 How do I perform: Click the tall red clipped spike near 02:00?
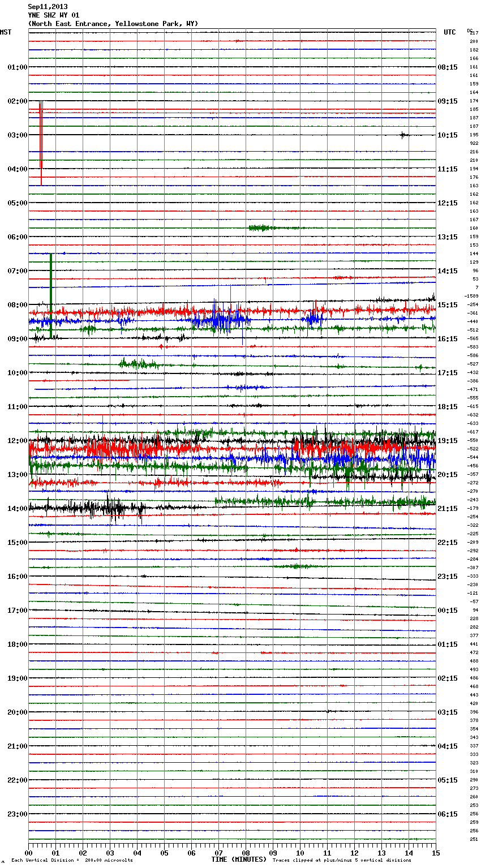click(x=41, y=143)
